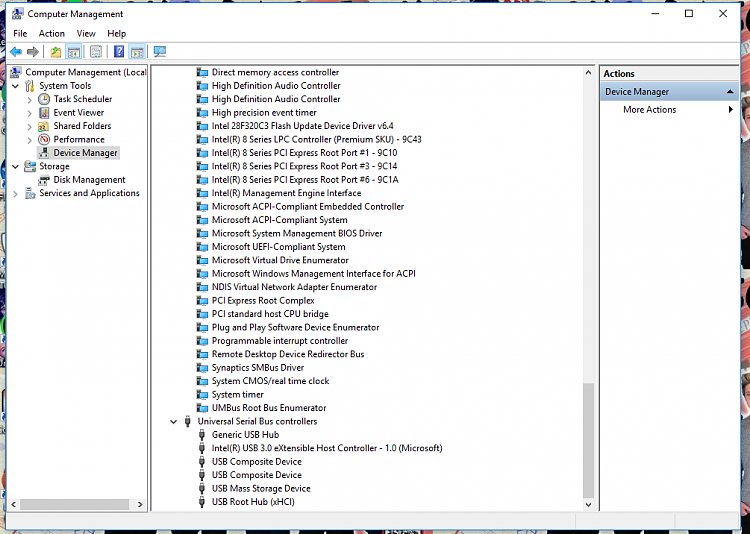Click the Properties toolbar icon
This screenshot has width=750, height=534.
click(96, 52)
